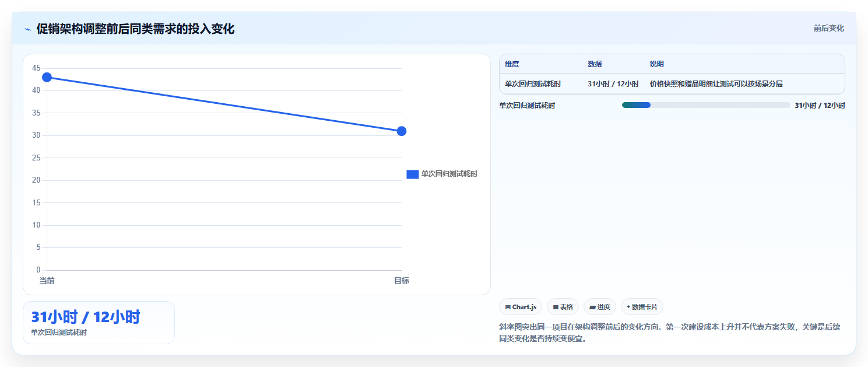This screenshot has height=367, width=868.
Task: Click the 30 y-axis tick label
Action: pyautogui.click(x=36, y=135)
